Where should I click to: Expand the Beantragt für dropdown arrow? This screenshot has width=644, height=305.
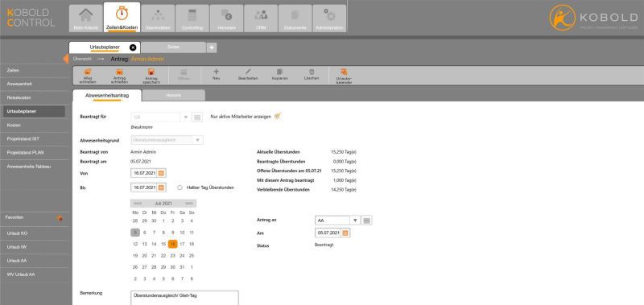click(185, 117)
